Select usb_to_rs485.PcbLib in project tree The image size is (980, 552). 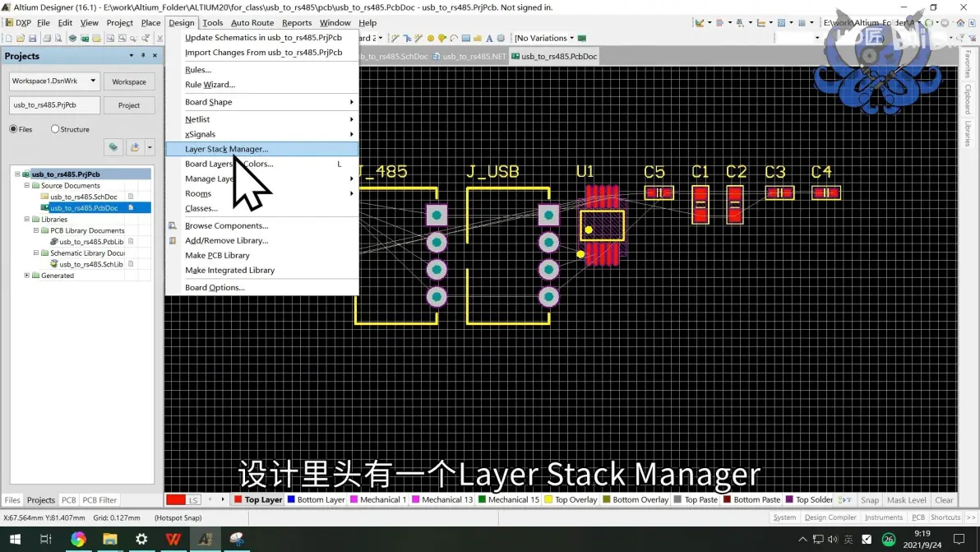[x=91, y=242]
